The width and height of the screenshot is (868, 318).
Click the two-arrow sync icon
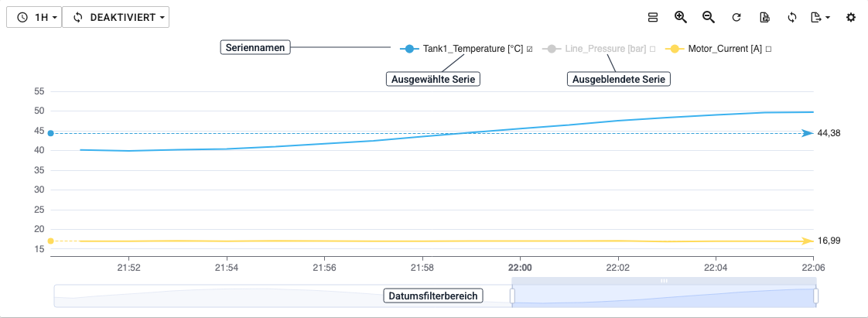792,18
